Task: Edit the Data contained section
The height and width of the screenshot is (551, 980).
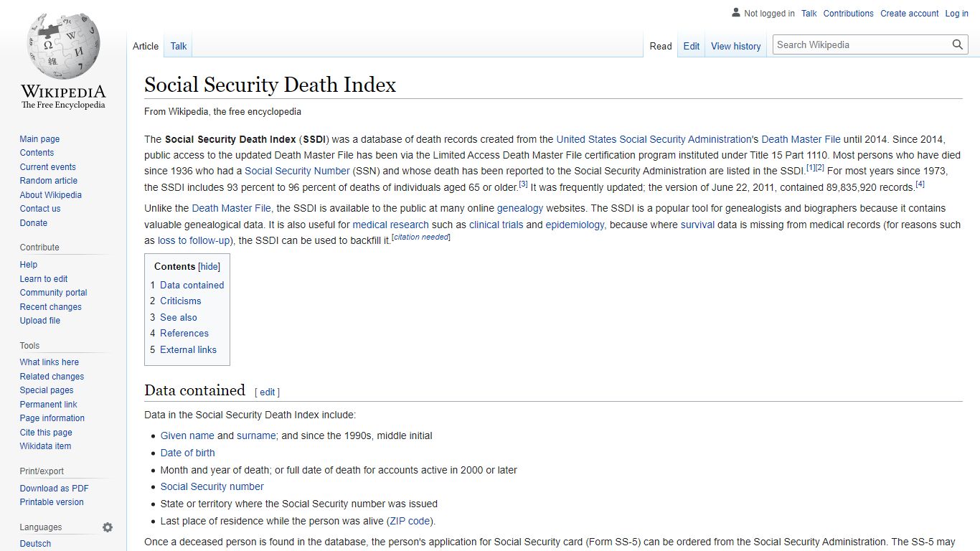Action: coord(267,392)
